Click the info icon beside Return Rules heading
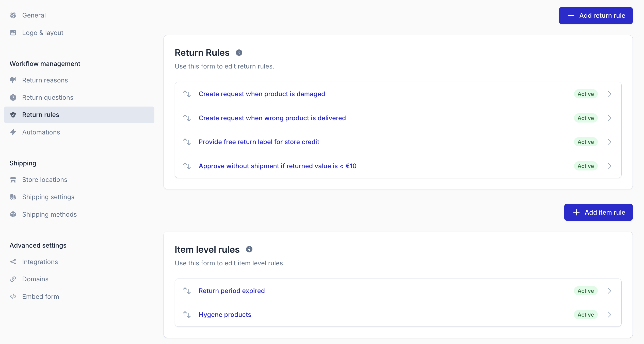The width and height of the screenshot is (644, 344). [x=239, y=53]
